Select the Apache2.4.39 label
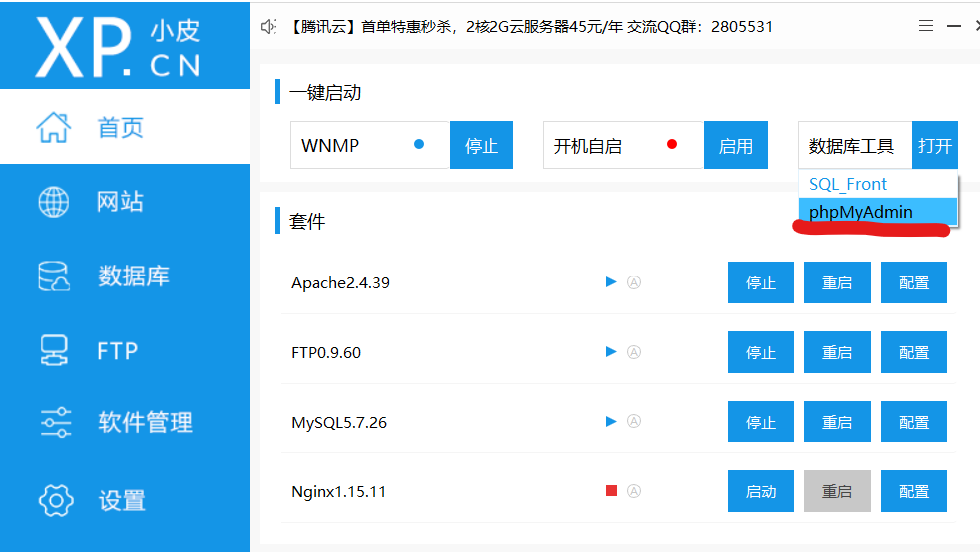Viewport: 980px width, 552px height. click(x=340, y=282)
